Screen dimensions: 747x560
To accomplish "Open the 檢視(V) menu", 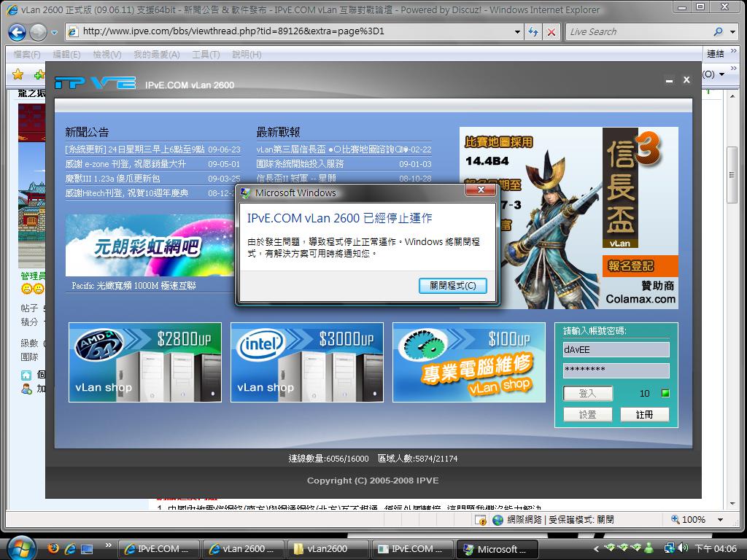I will click(x=107, y=54).
